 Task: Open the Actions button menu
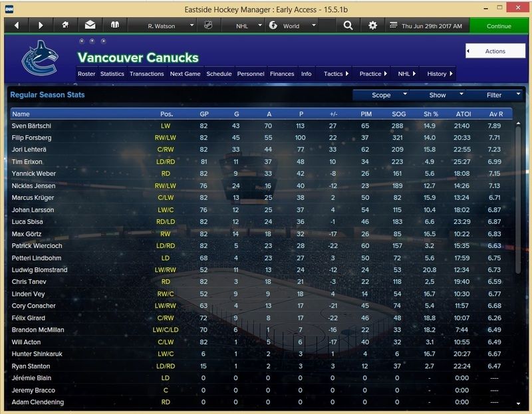[495, 51]
